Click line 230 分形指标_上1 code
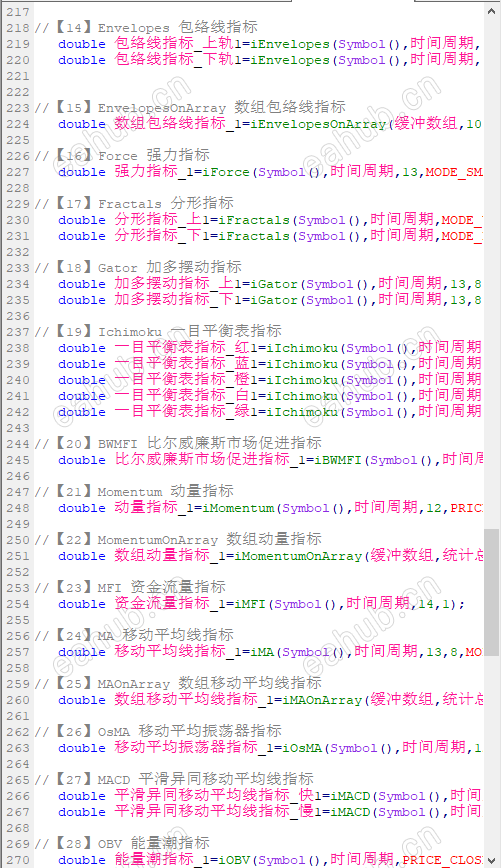 tap(270, 220)
